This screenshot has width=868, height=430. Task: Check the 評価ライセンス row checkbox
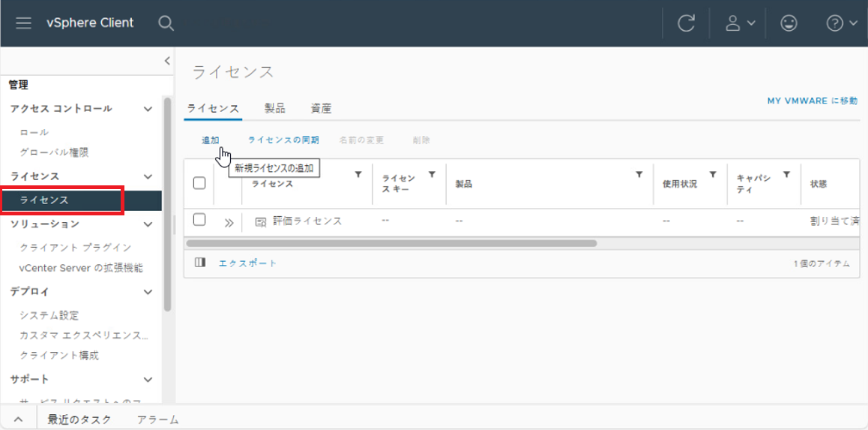pyautogui.click(x=199, y=220)
